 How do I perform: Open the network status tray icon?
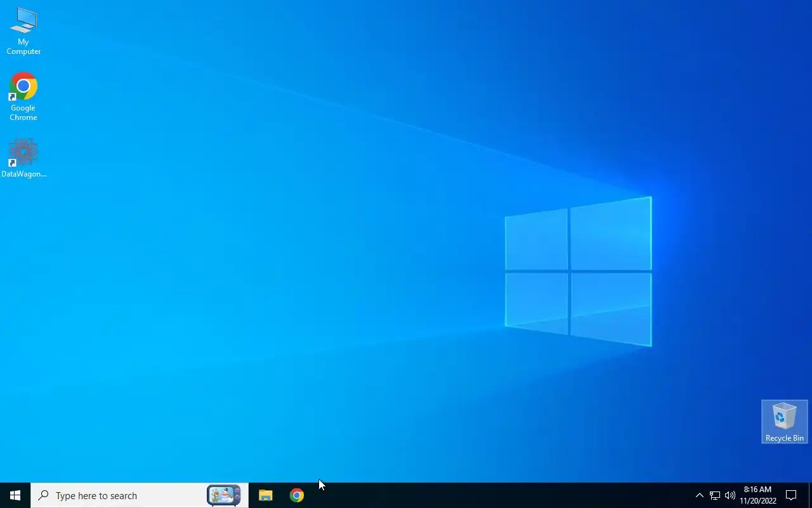tap(714, 495)
